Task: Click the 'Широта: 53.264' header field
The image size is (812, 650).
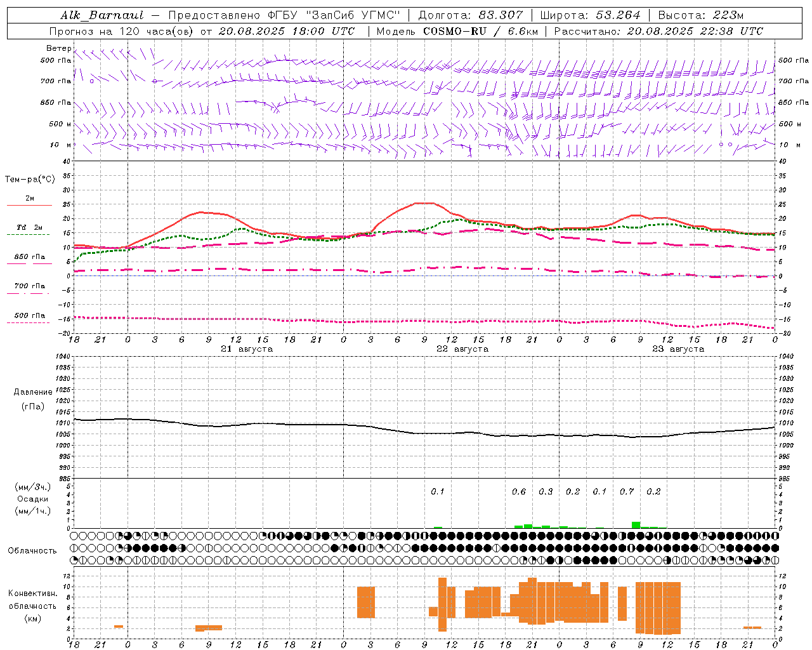Action: tap(590, 15)
